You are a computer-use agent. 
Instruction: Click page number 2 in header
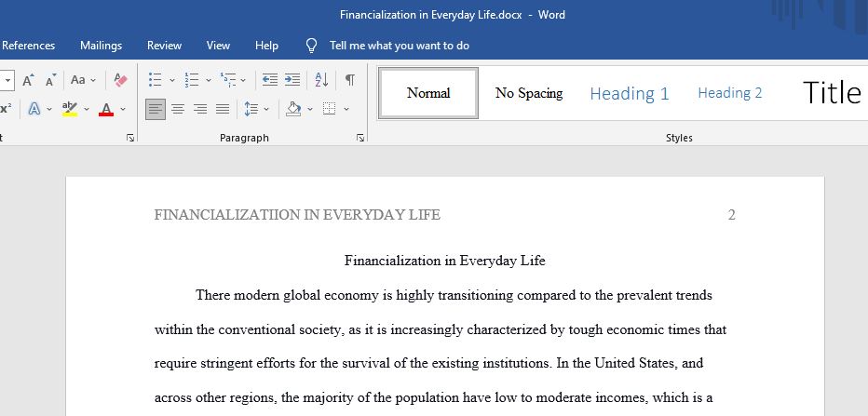[731, 215]
